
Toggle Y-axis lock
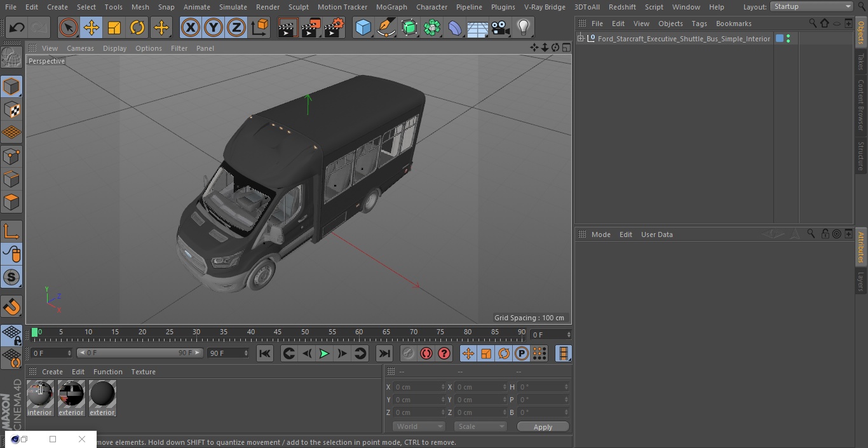pyautogui.click(x=213, y=27)
